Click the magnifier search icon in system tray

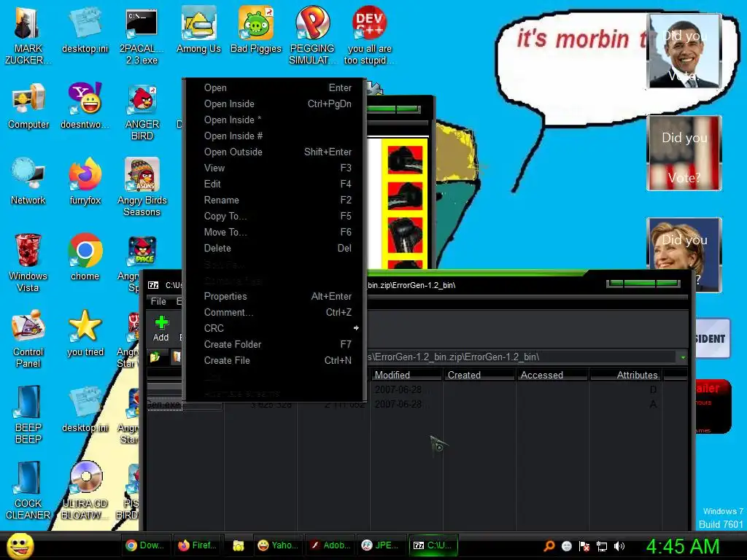tap(549, 545)
